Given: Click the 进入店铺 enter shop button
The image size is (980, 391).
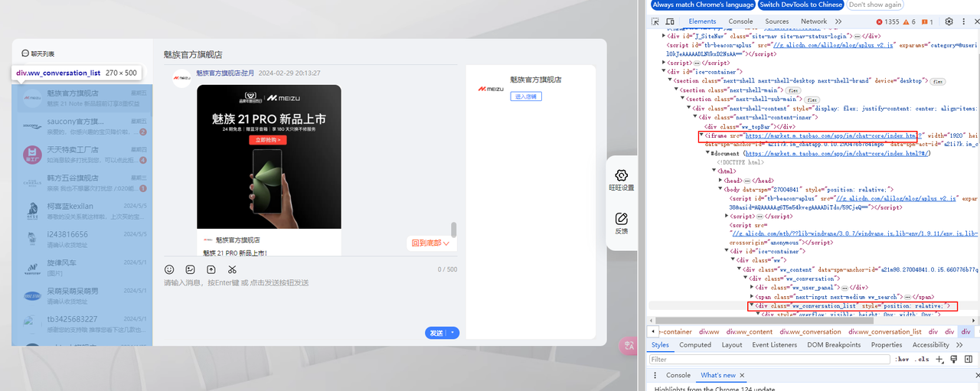Looking at the screenshot, I should pyautogui.click(x=526, y=96).
